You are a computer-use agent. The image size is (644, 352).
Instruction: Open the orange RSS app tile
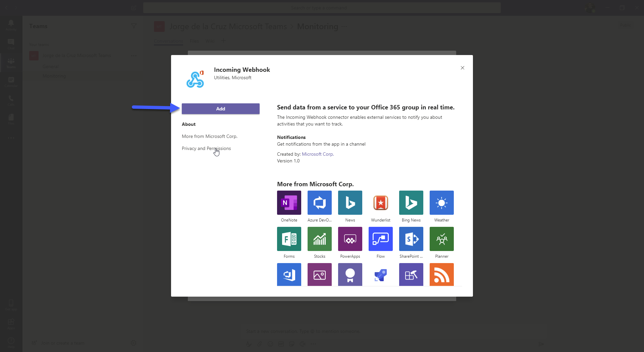[x=442, y=274]
